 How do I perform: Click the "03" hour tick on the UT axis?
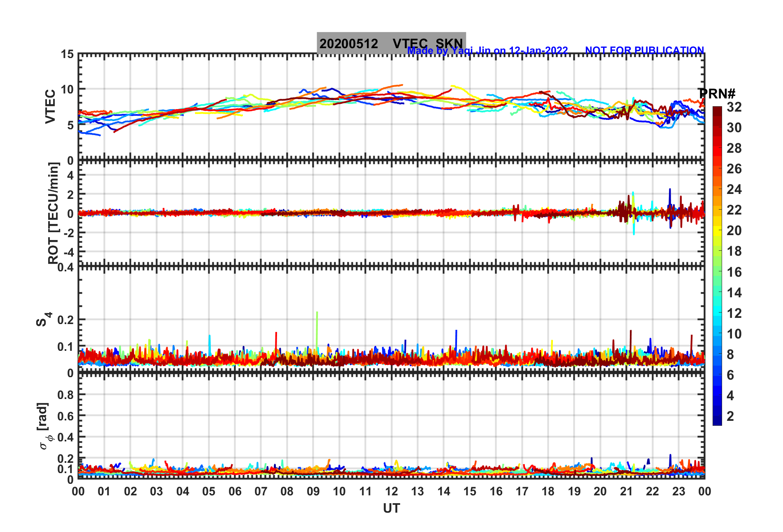(x=156, y=491)
